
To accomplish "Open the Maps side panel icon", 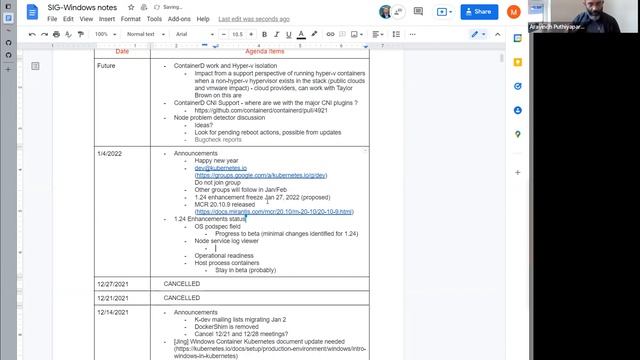I will pos(518,134).
